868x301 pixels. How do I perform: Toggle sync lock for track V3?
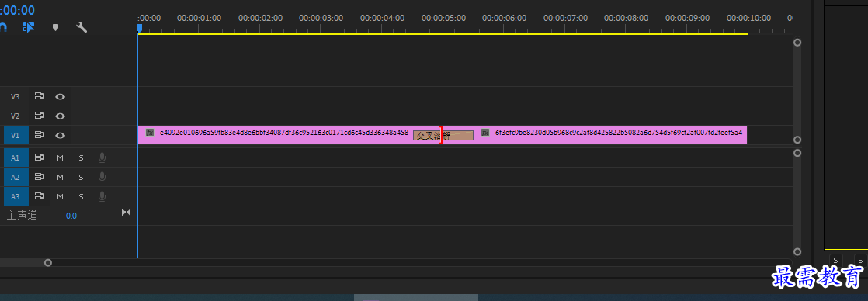[40, 96]
